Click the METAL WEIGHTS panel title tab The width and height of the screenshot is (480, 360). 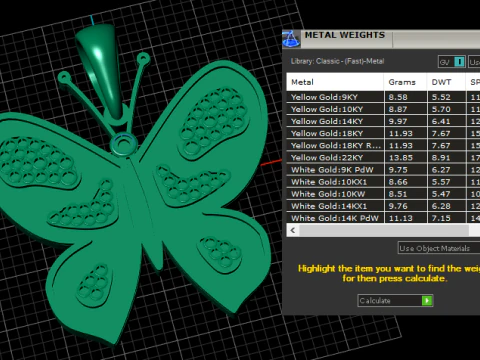pos(345,35)
